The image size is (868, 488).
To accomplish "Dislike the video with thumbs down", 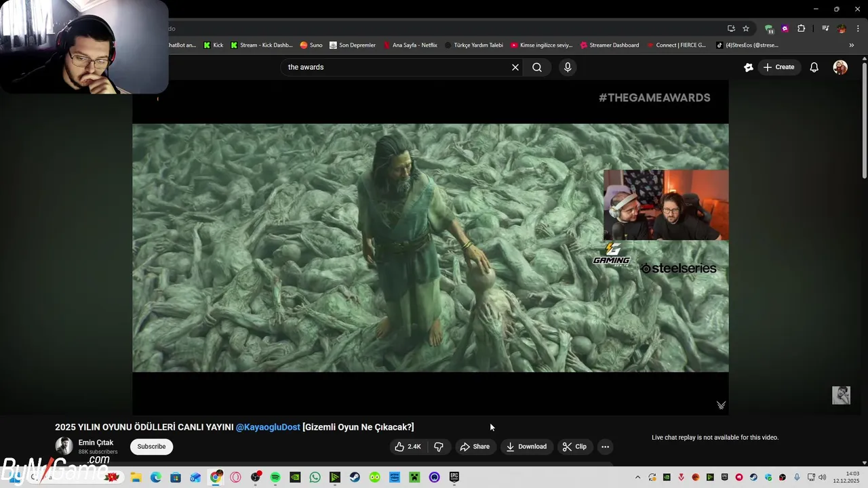I will click(439, 447).
